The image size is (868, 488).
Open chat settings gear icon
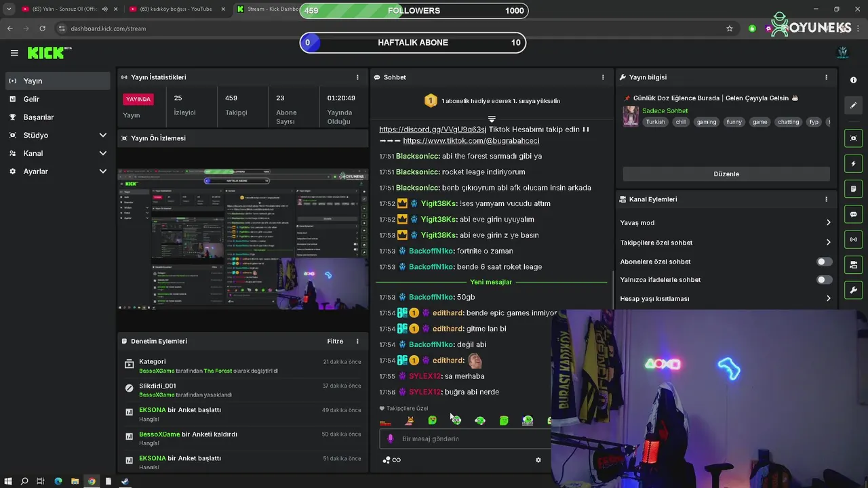click(538, 460)
